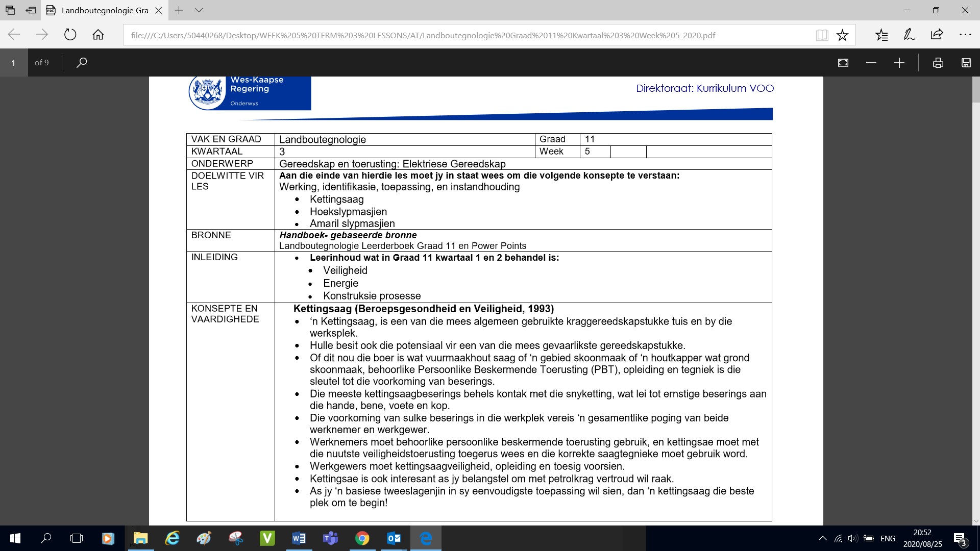Screen dimensions: 980x551
Task: Save the PDF with disk icon
Action: 966,63
